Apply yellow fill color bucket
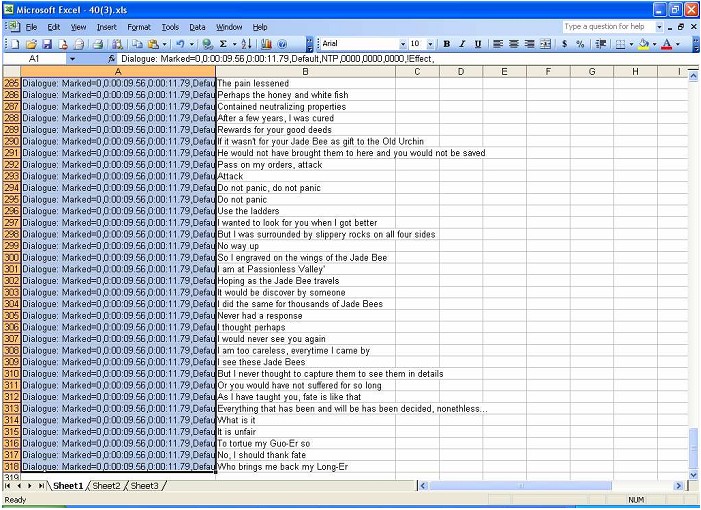Viewport: 701px width, 510px height. click(644, 44)
